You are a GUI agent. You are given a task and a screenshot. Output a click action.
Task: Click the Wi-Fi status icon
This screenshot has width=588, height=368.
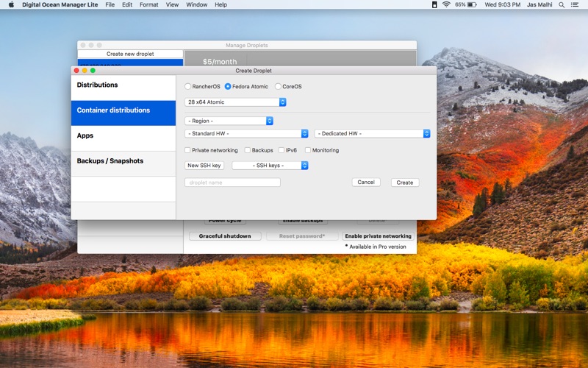[446, 5]
